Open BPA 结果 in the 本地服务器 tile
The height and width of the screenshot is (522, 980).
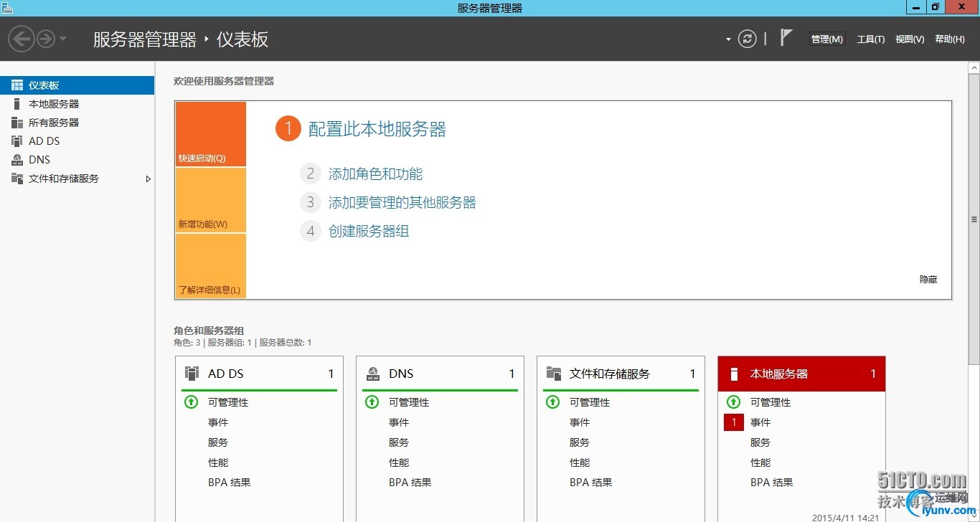pyautogui.click(x=772, y=483)
